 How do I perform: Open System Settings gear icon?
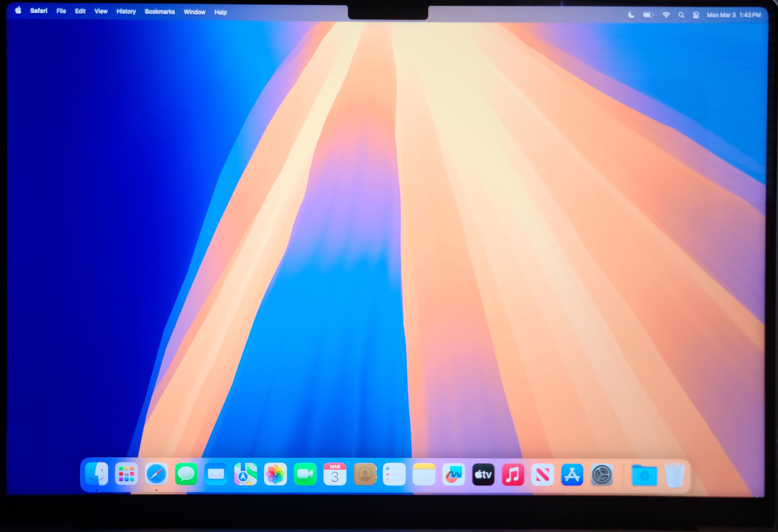[601, 475]
